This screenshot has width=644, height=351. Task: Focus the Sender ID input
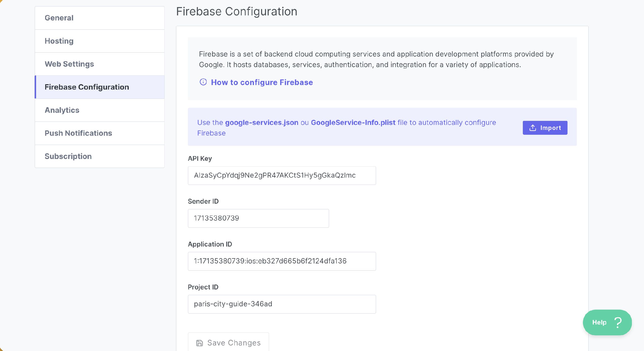point(258,218)
